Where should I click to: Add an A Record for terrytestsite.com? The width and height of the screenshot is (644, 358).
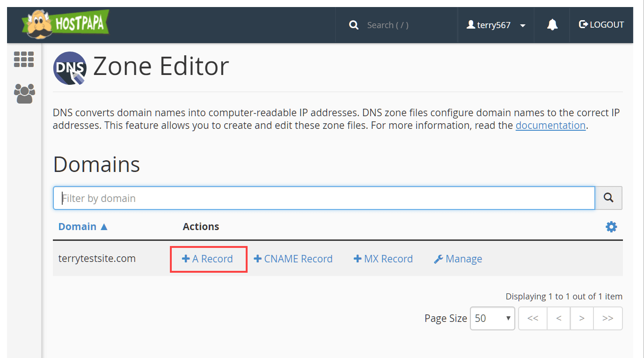coord(207,259)
